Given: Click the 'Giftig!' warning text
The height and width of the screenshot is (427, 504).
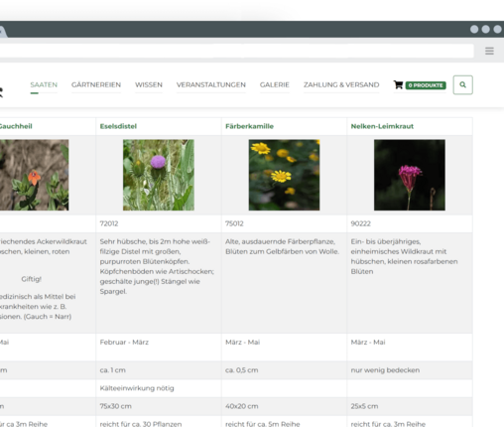Looking at the screenshot, I should click(x=31, y=279).
